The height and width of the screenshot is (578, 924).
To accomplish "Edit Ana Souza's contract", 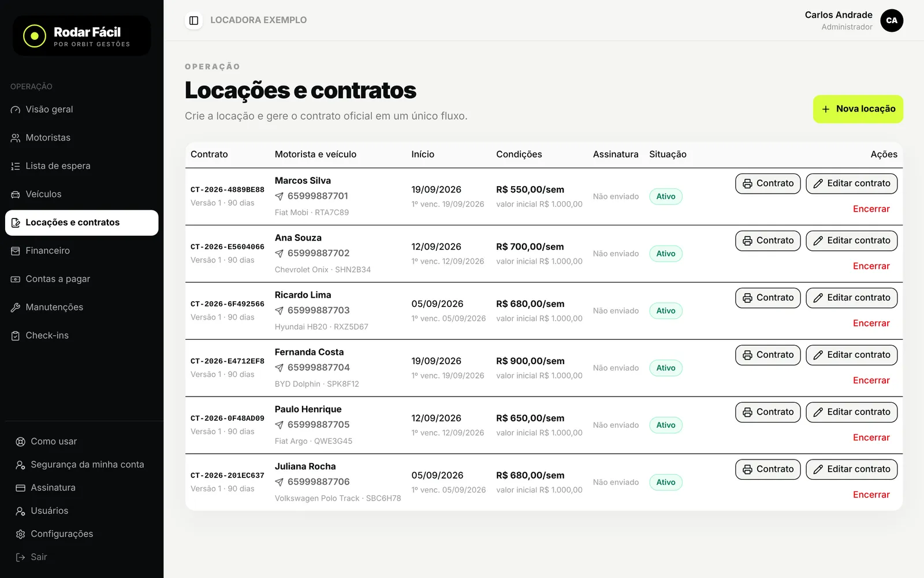I will pyautogui.click(x=852, y=241).
